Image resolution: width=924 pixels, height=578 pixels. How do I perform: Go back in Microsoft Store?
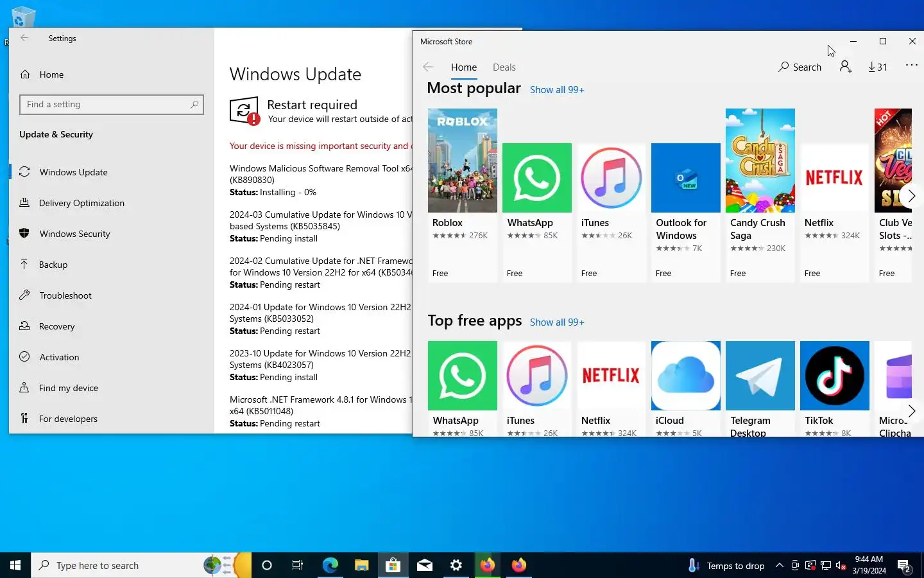(428, 67)
